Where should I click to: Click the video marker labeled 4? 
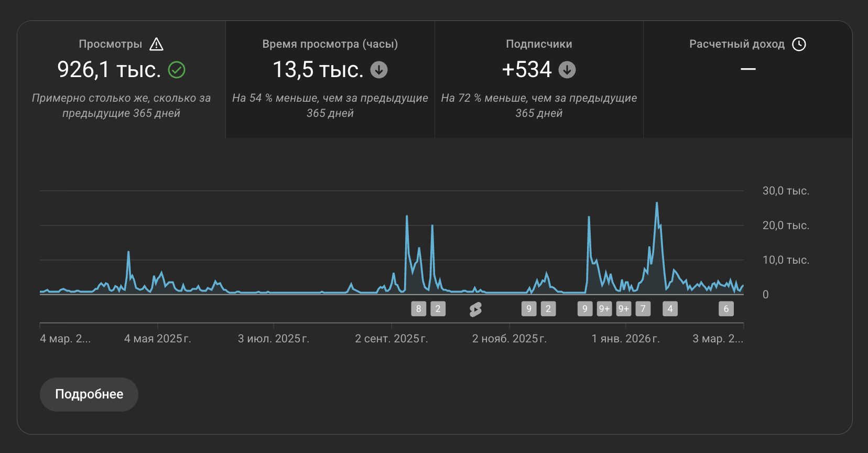(670, 309)
